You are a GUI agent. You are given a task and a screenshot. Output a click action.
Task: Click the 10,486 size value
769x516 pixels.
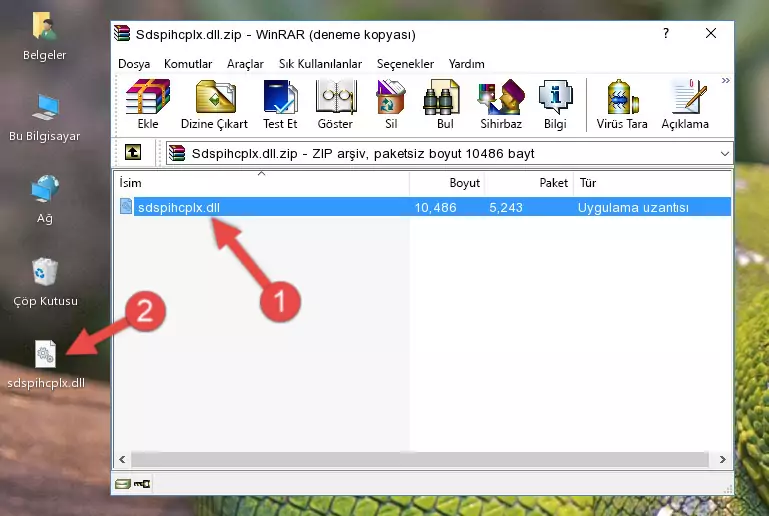coord(436,207)
